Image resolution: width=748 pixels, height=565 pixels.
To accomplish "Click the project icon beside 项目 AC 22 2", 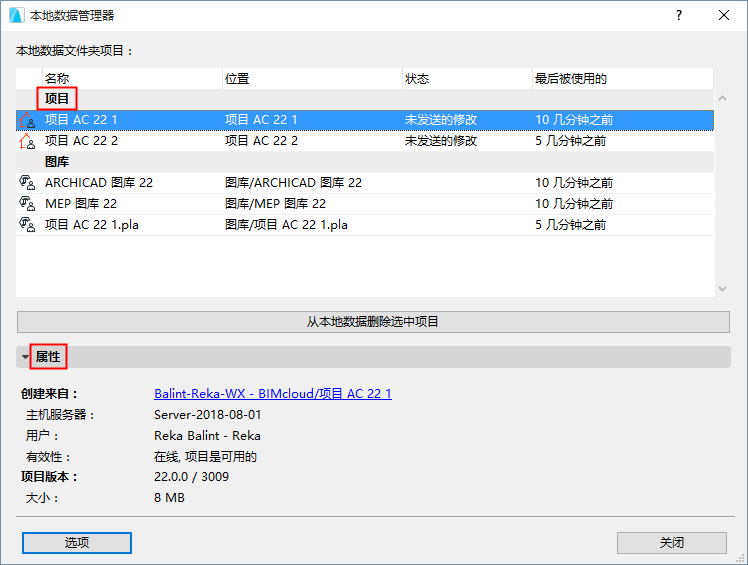I will tap(27, 141).
